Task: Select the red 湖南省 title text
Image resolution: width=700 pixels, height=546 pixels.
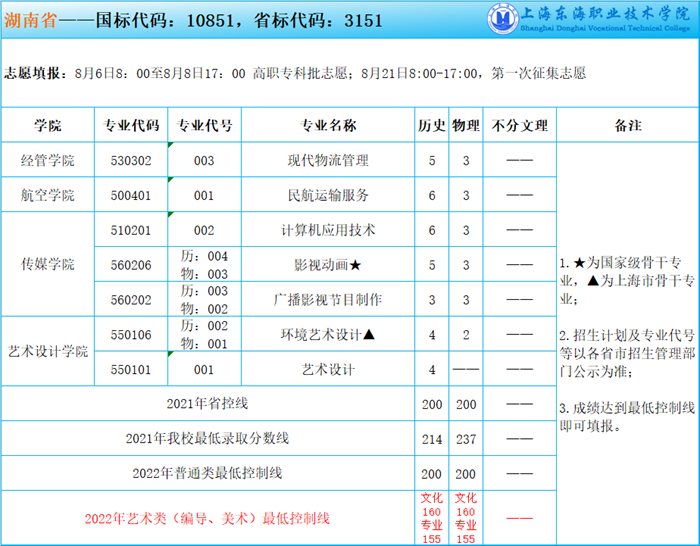Action: (30, 20)
